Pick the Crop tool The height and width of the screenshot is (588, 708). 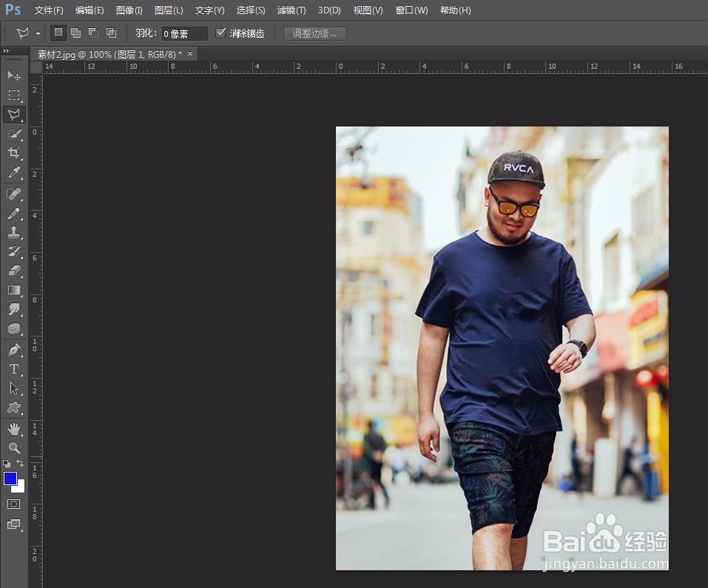pyautogui.click(x=14, y=153)
